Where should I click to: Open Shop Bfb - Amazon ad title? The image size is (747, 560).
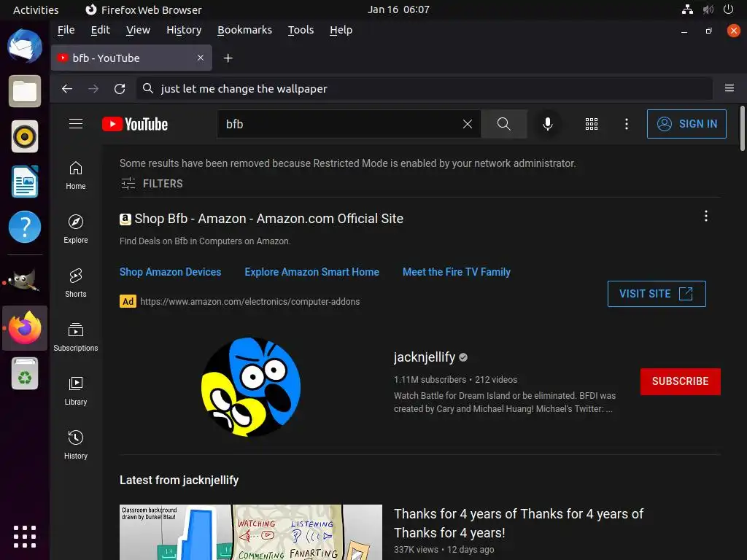(x=268, y=219)
